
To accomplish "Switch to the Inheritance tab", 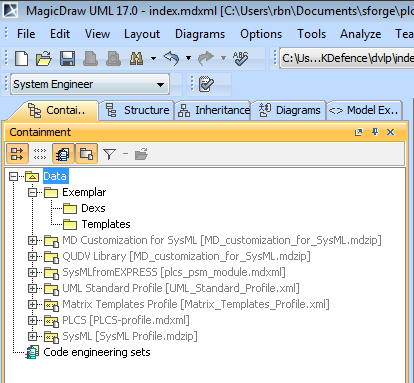I will coord(214,110).
